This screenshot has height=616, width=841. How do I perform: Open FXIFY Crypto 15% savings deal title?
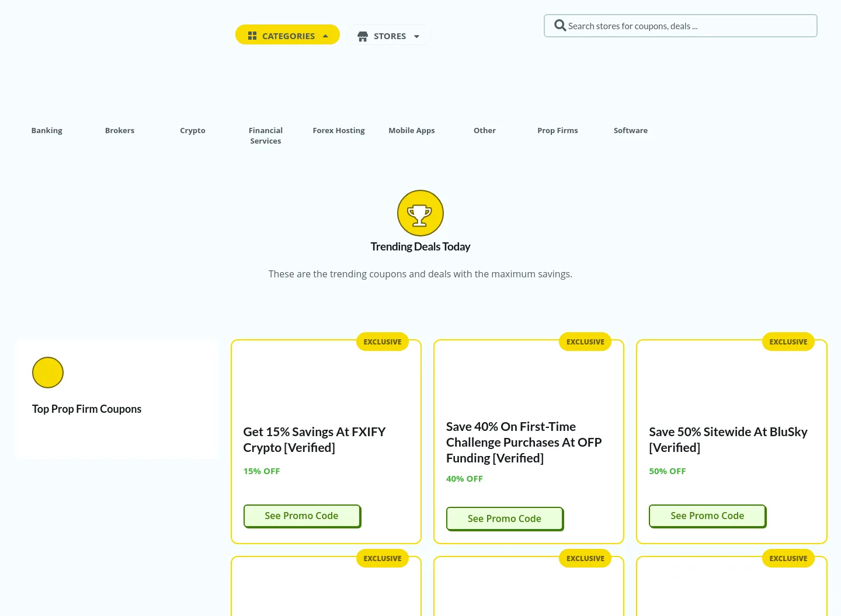click(x=315, y=440)
